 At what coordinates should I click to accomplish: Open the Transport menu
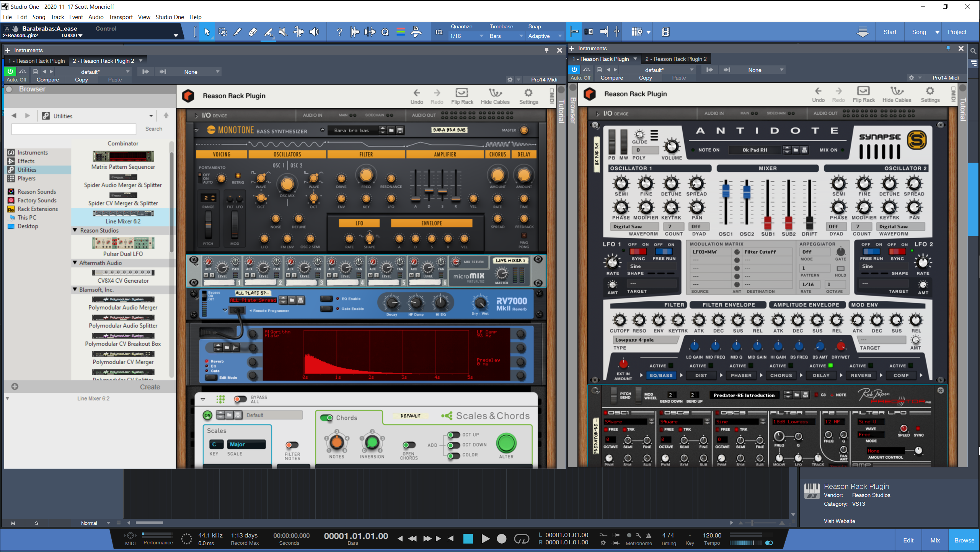[x=121, y=17]
